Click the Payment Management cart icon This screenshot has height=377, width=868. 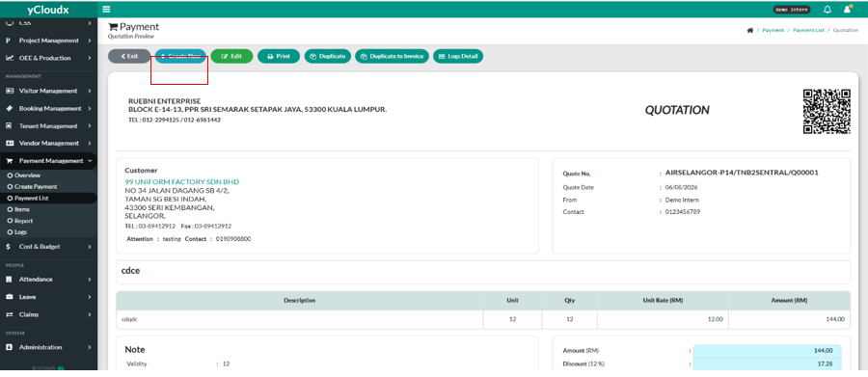coord(10,161)
